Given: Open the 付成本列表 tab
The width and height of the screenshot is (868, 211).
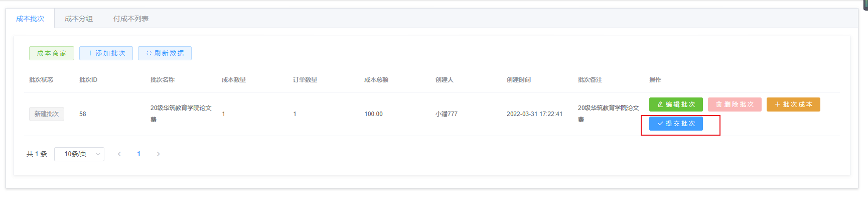Looking at the screenshot, I should click(x=131, y=19).
